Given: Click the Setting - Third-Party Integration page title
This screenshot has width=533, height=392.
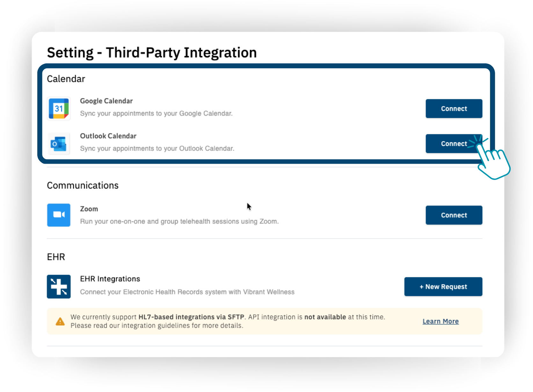Looking at the screenshot, I should [x=152, y=53].
